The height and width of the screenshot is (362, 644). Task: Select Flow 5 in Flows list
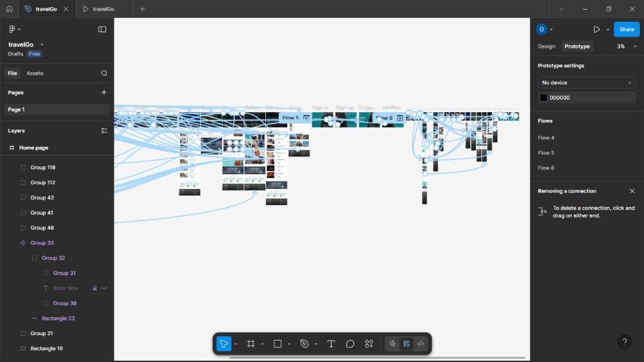click(546, 153)
